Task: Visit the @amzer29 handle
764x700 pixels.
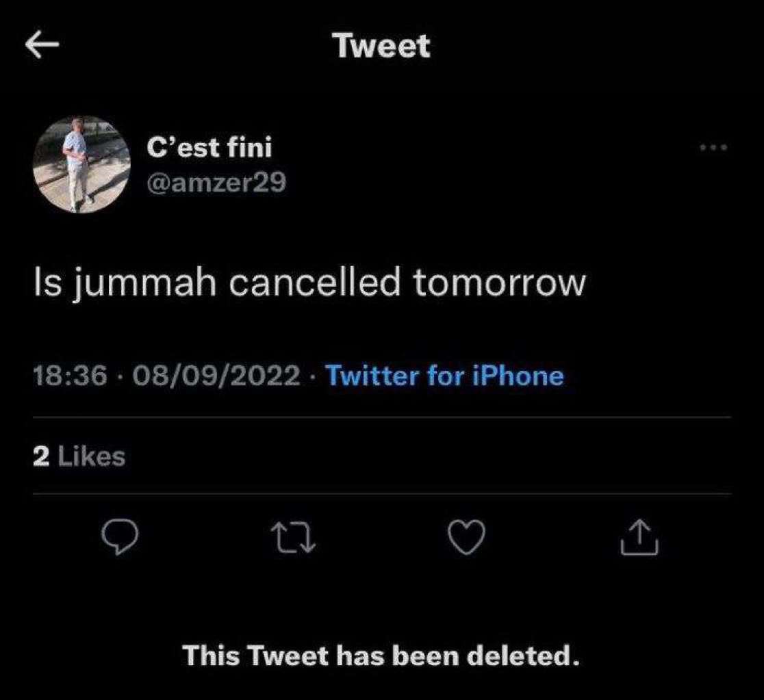Action: 216,183
